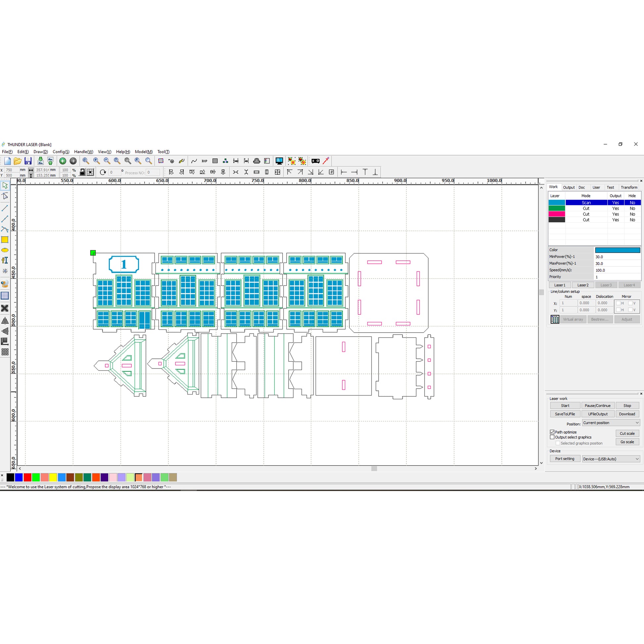Click the Undo green arrow icon
This screenshot has width=644, height=644.
[63, 161]
